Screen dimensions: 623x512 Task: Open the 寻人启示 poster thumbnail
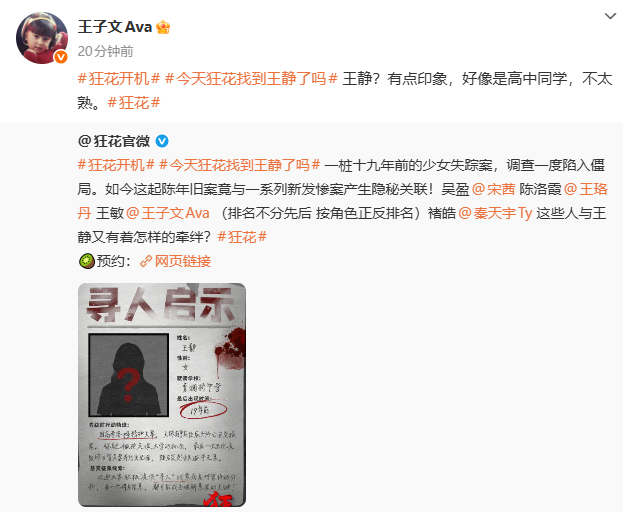coord(162,395)
